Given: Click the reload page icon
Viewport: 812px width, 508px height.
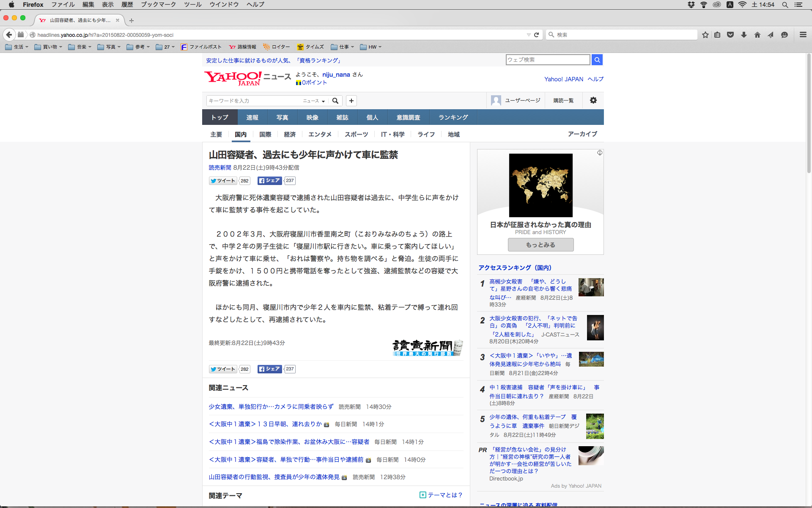Looking at the screenshot, I should point(536,35).
